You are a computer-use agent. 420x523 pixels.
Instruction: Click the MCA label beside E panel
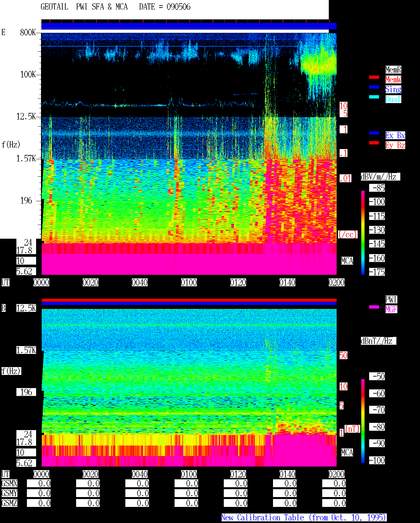(347, 261)
